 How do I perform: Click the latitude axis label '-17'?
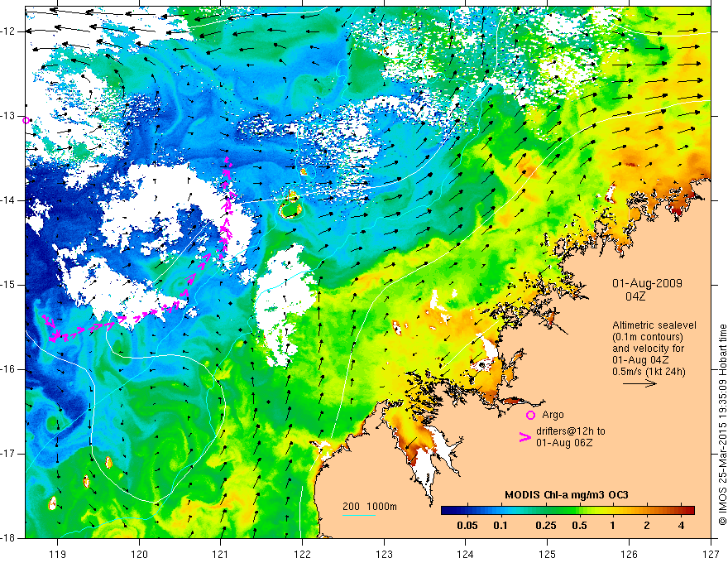8,454
